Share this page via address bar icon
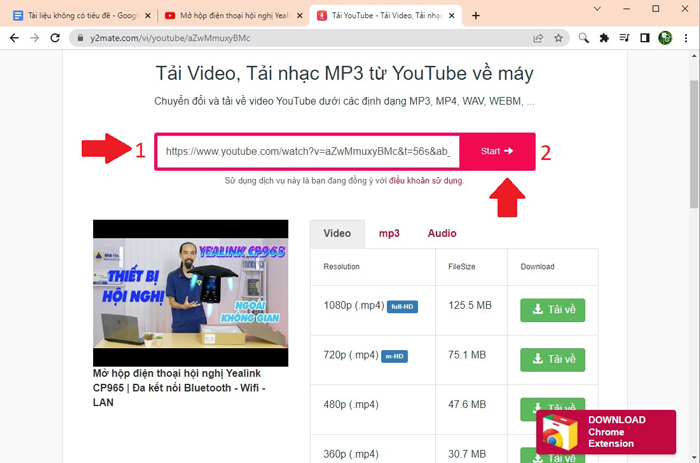This screenshot has width=700, height=463. pos(538,38)
